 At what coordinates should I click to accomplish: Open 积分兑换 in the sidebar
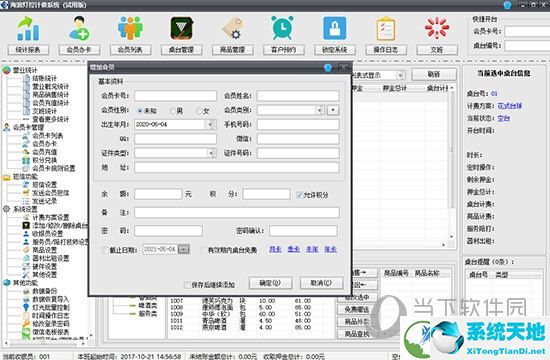click(45, 160)
